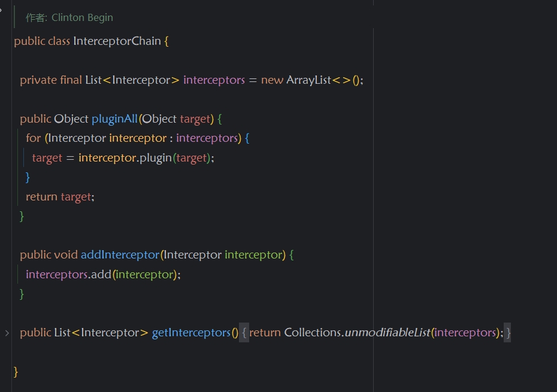Click the author hint 'Clinton Begin'
This screenshot has width=557, height=392.
[x=82, y=17]
